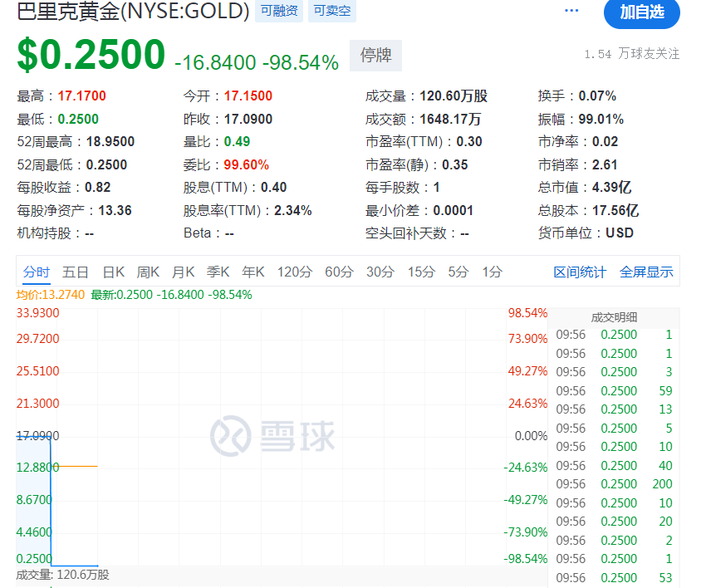Click the trade row with volume 59
Viewport: 706px width, 588px height.
pyautogui.click(x=614, y=391)
